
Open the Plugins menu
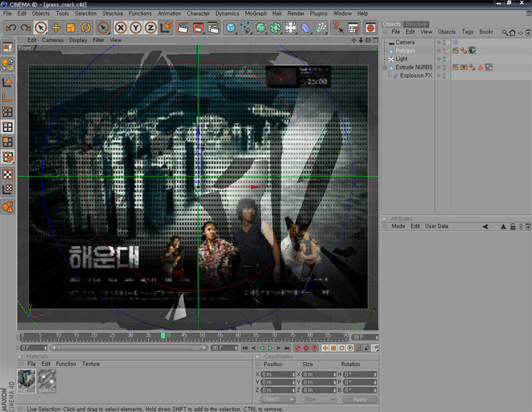click(319, 14)
